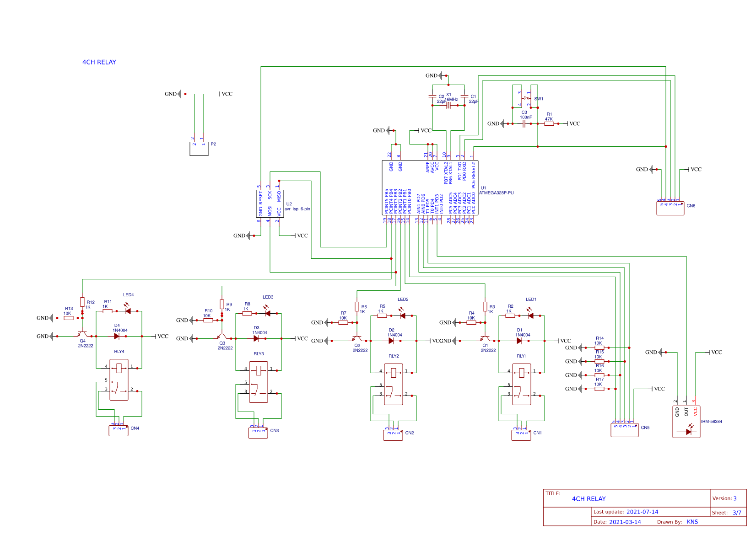Click connector CN3 symbol
Image resolution: width=756 pixels, height=535 pixels.
click(x=258, y=432)
